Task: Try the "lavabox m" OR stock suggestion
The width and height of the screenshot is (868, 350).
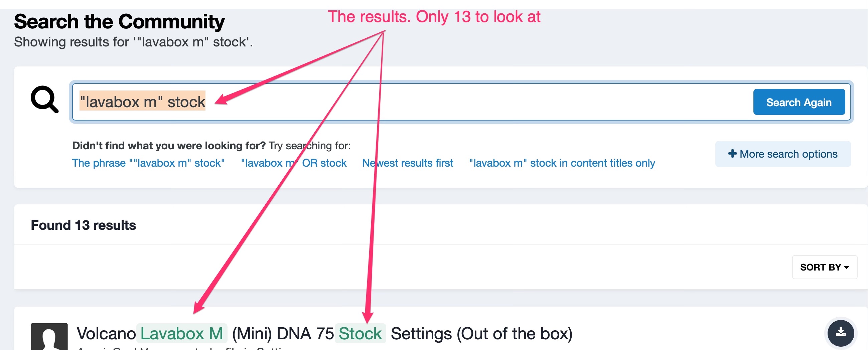Action: [x=293, y=163]
